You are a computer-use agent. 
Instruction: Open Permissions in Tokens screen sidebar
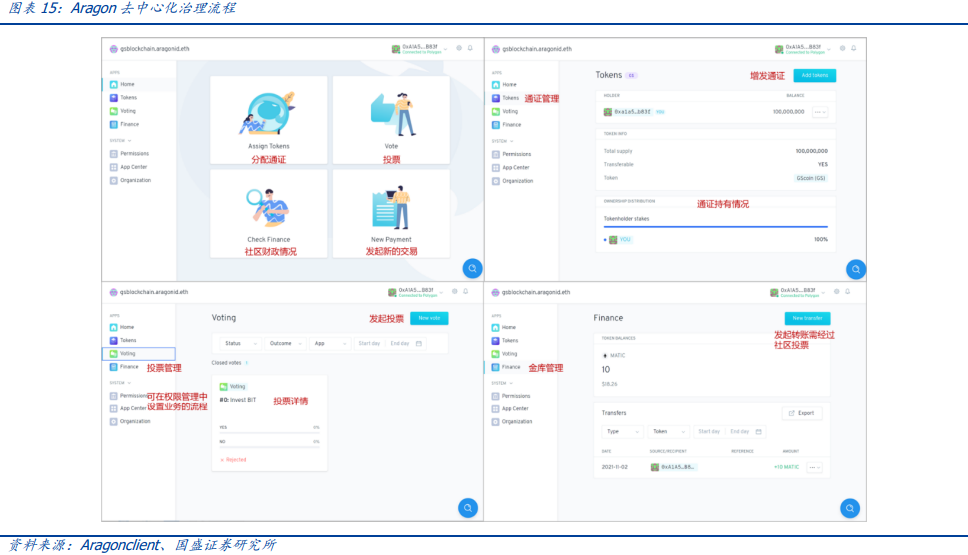click(512, 154)
